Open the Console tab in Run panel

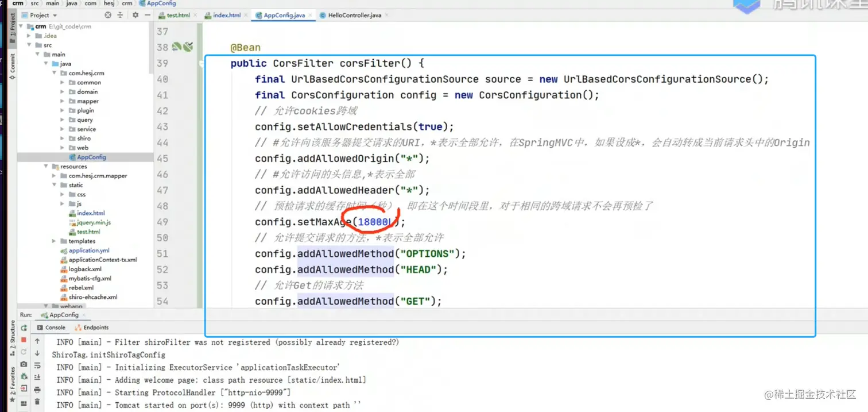point(51,328)
